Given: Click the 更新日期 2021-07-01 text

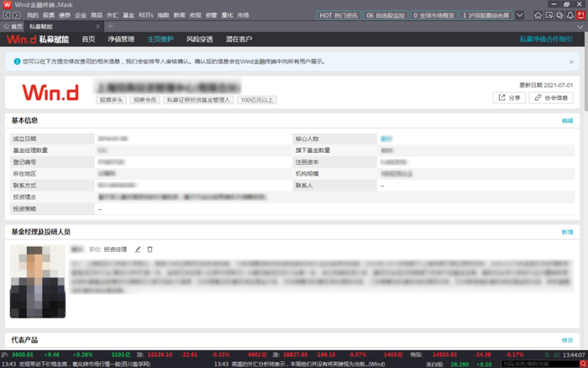Looking at the screenshot, I should (x=546, y=85).
